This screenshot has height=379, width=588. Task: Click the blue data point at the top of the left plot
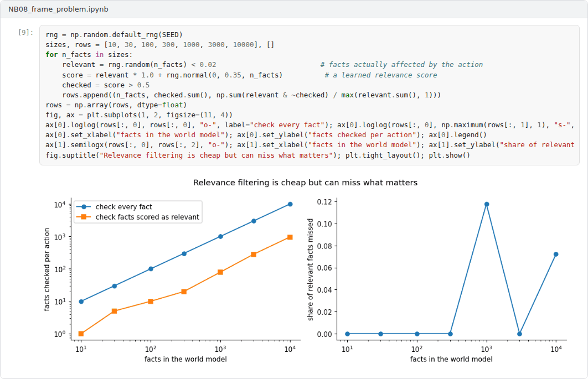(x=290, y=204)
